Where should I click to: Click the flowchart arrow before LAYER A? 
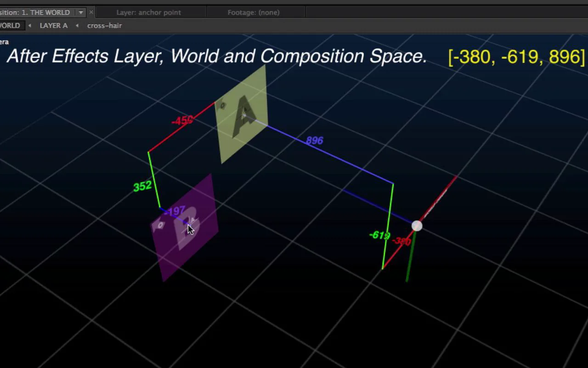[x=30, y=26]
